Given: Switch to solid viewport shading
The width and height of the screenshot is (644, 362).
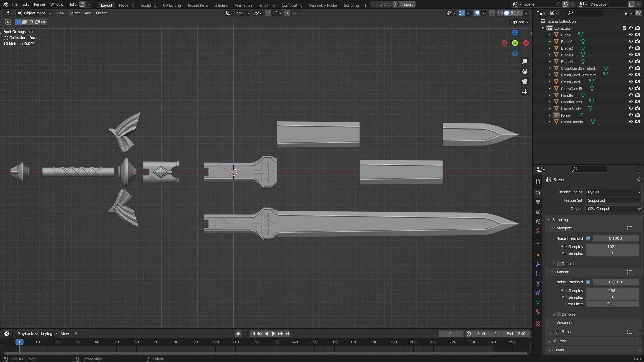Looking at the screenshot, I should [507, 13].
